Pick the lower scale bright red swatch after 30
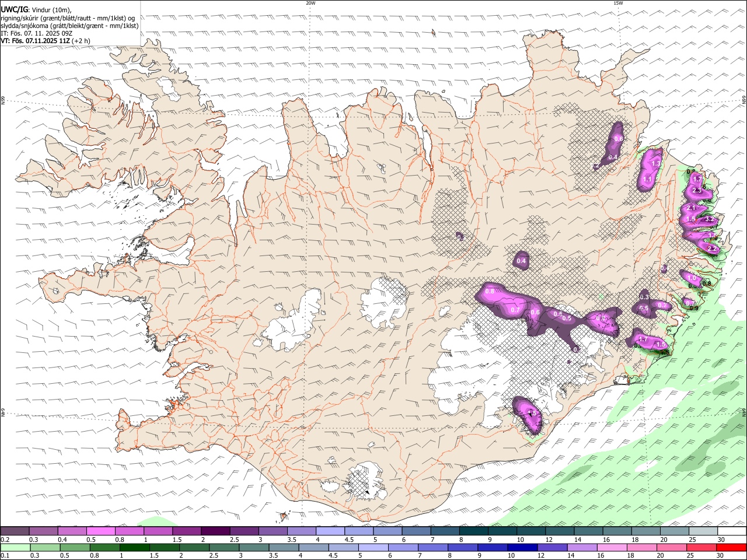Screen dimensions: 747x560 [x=731, y=547]
